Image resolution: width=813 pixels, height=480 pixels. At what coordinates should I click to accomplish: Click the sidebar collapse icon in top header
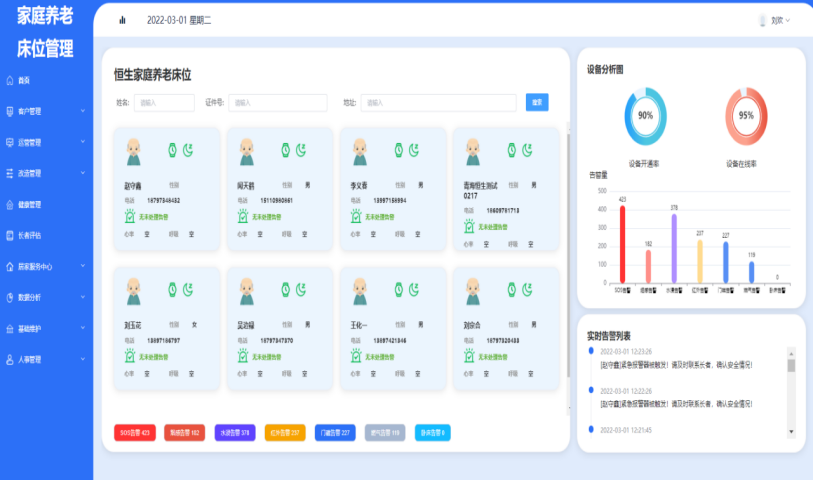122,20
